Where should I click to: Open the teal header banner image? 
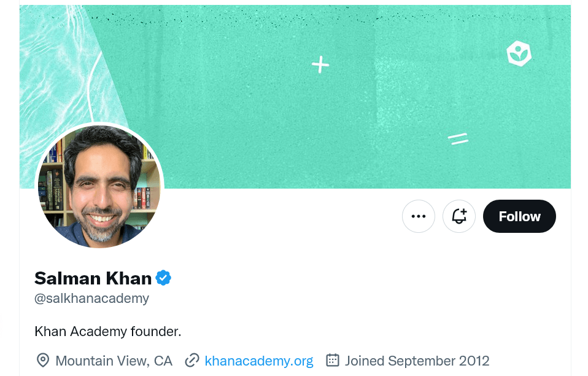point(295,96)
